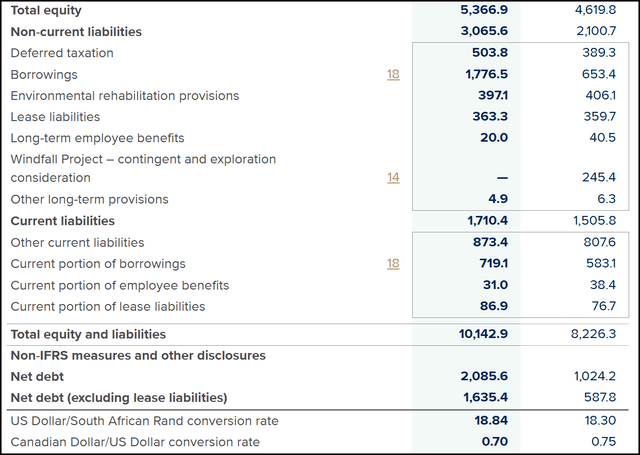The width and height of the screenshot is (640, 455).
Task: Select the Non-current liabilities row label
Action: tap(76, 32)
